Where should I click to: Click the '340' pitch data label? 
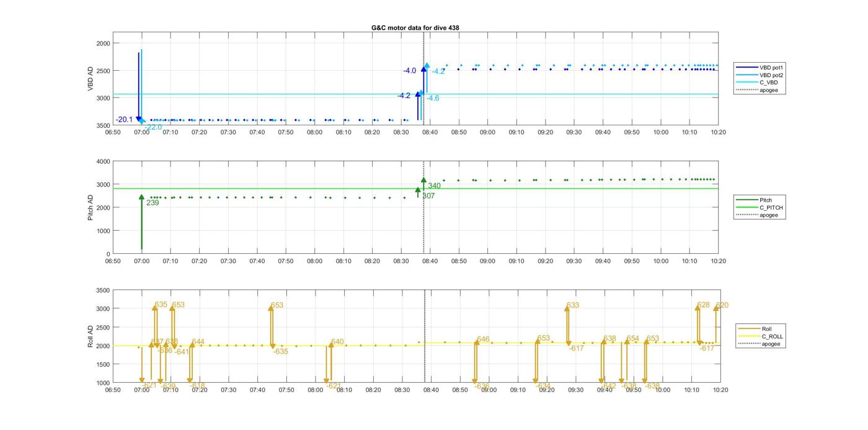434,186
